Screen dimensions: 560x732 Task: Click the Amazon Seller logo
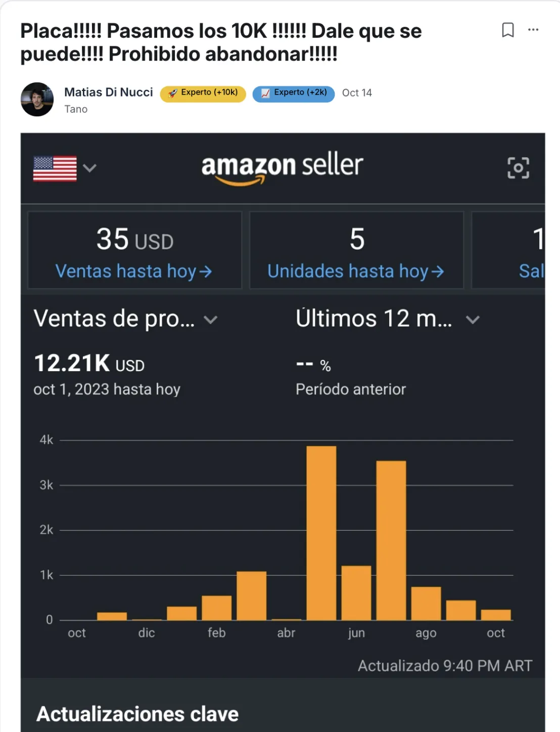pos(282,168)
